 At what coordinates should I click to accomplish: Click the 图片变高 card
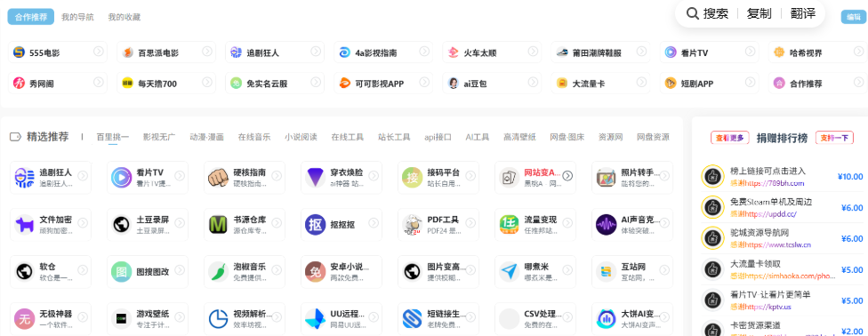tap(438, 271)
